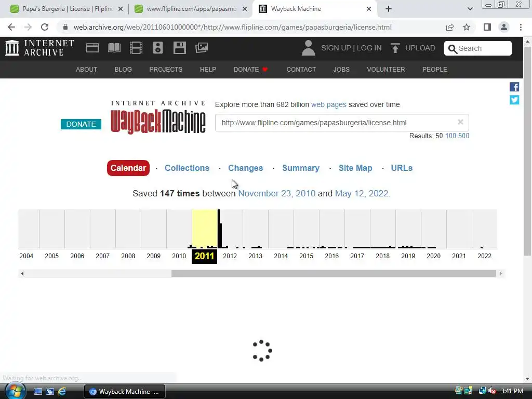Screen dimensions: 532x399
Task: Click SIGN UP | LOG IN link
Action: click(x=351, y=48)
